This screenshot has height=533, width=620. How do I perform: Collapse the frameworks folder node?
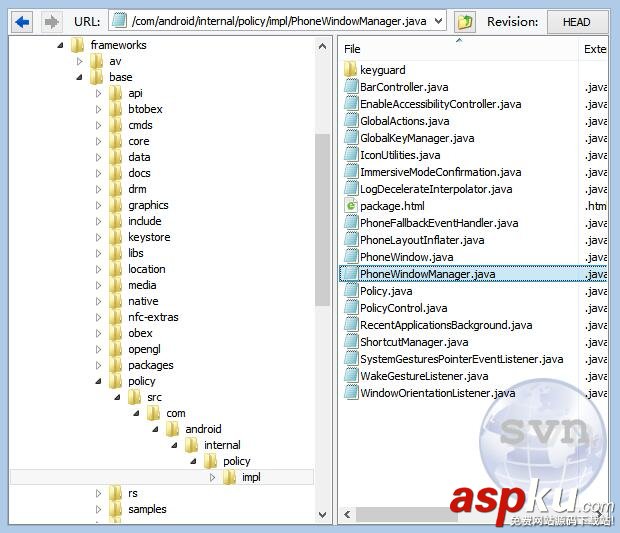60,45
